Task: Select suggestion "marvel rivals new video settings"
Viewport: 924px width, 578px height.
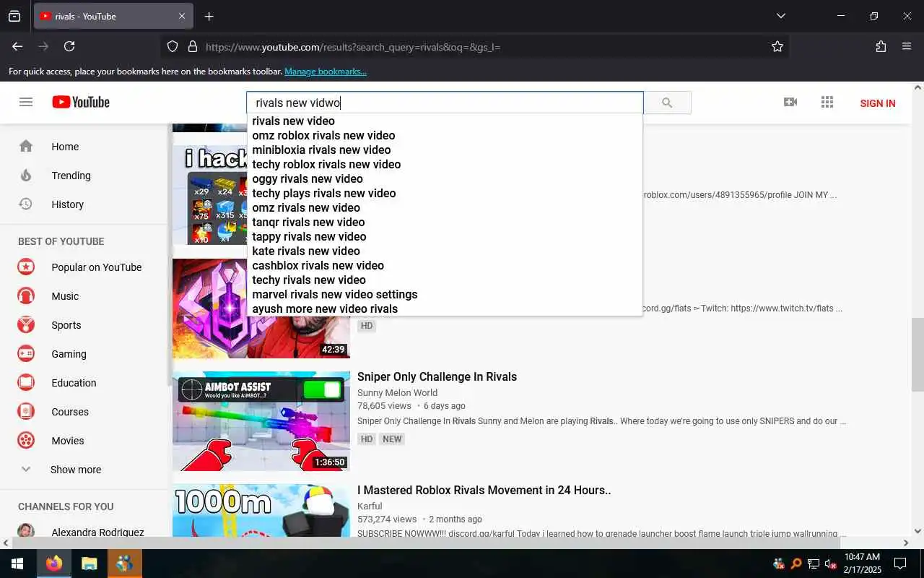Action: click(445, 294)
